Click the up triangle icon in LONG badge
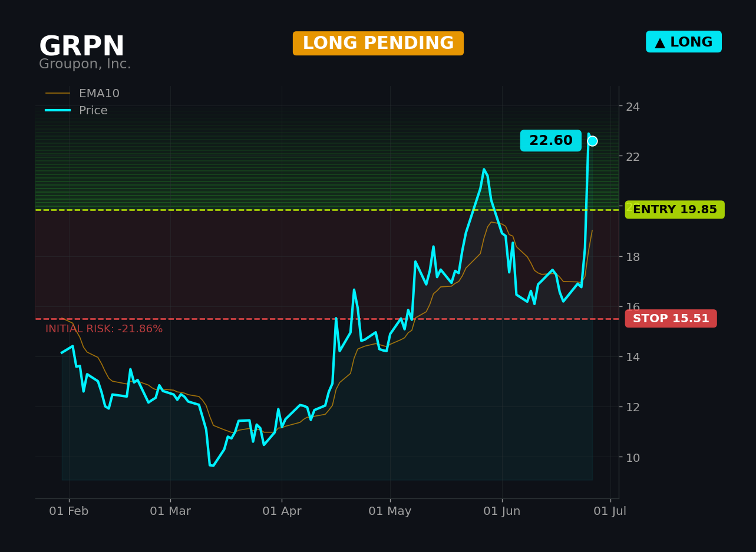 click(x=660, y=42)
